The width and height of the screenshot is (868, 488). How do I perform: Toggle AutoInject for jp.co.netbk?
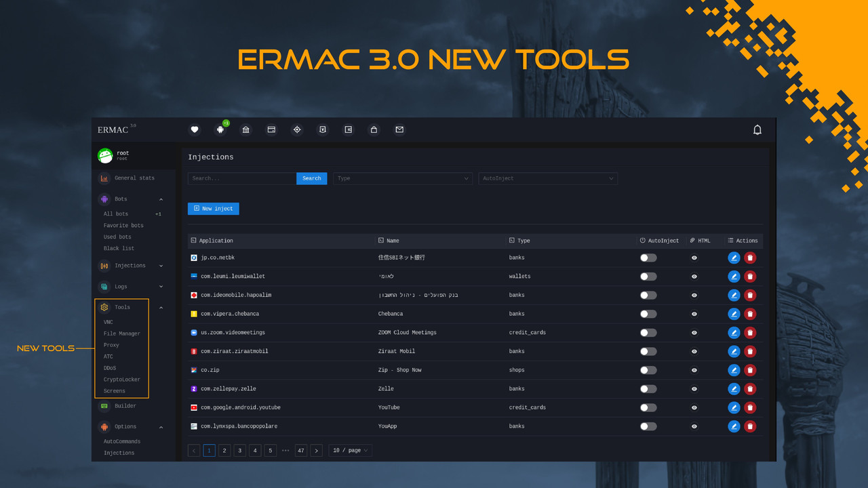click(x=648, y=258)
